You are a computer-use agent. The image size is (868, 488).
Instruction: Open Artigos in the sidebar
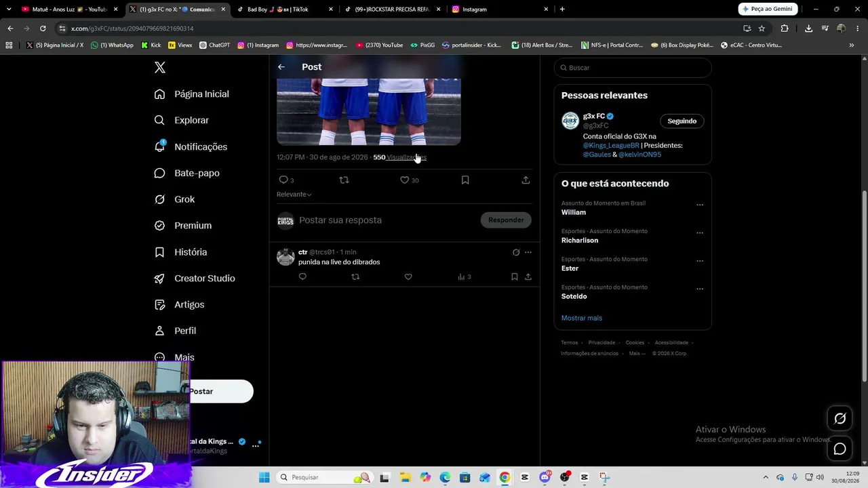pos(180,304)
